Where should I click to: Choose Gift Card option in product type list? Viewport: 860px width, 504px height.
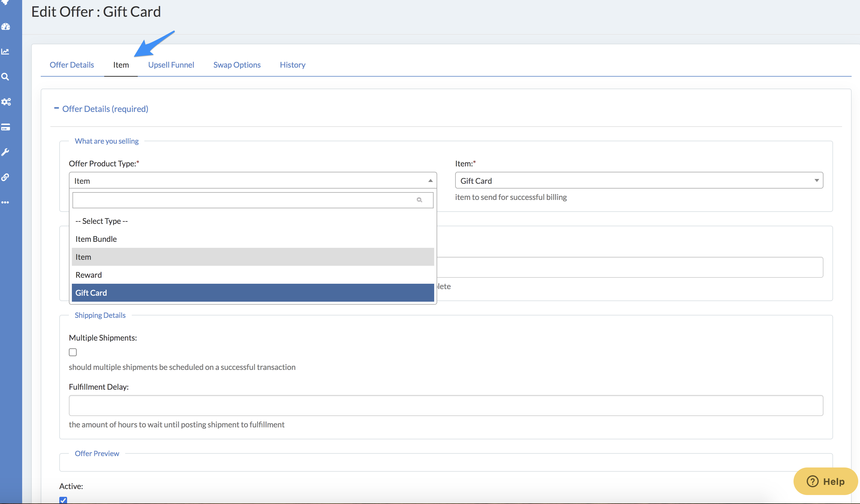click(252, 293)
